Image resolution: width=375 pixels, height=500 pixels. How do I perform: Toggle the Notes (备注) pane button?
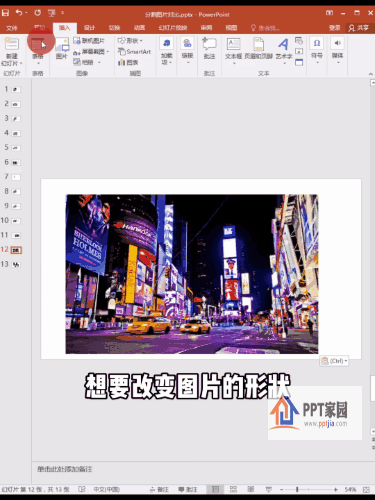159,489
